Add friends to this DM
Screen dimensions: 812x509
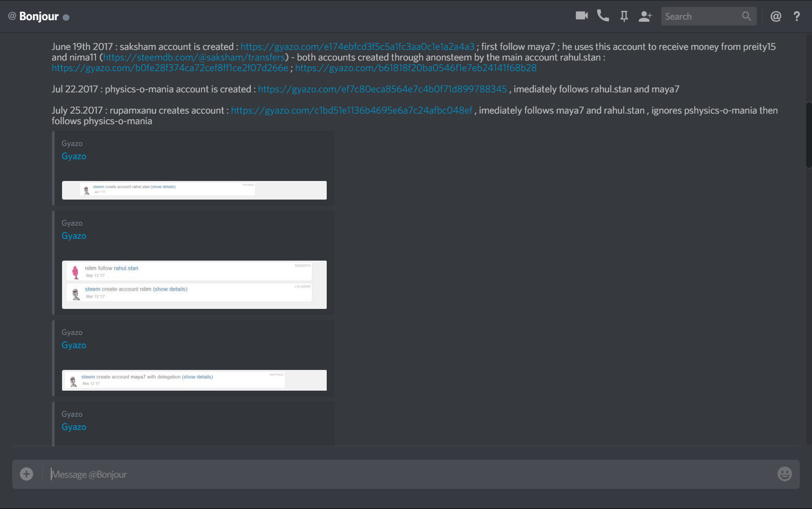click(x=645, y=16)
